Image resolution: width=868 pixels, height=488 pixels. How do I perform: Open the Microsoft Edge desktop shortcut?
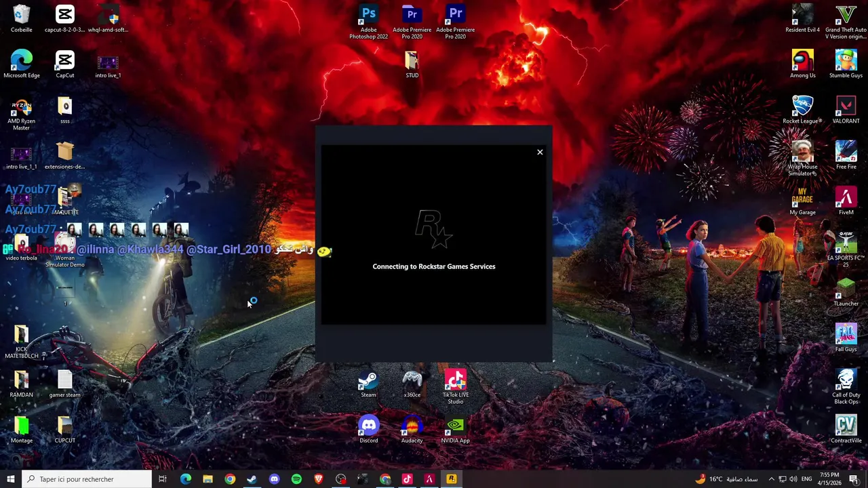pos(21,64)
